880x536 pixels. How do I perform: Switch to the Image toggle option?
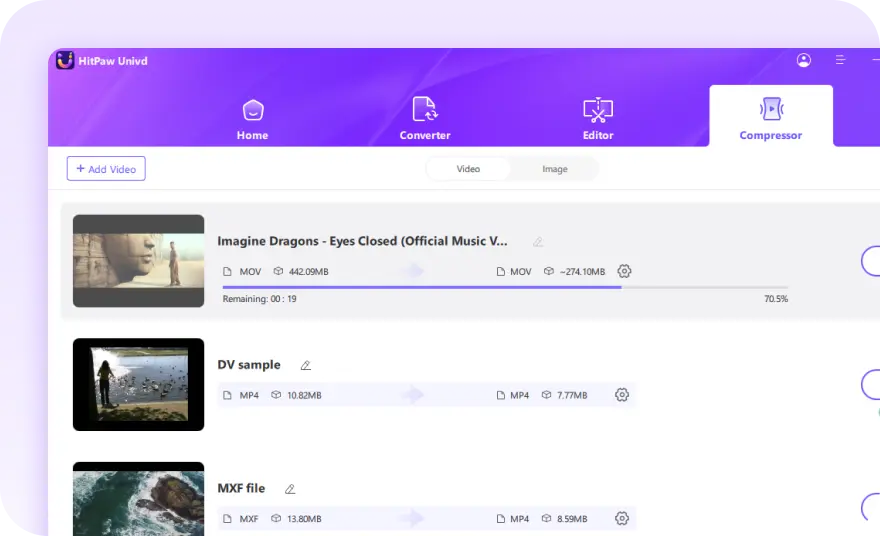[x=554, y=169]
